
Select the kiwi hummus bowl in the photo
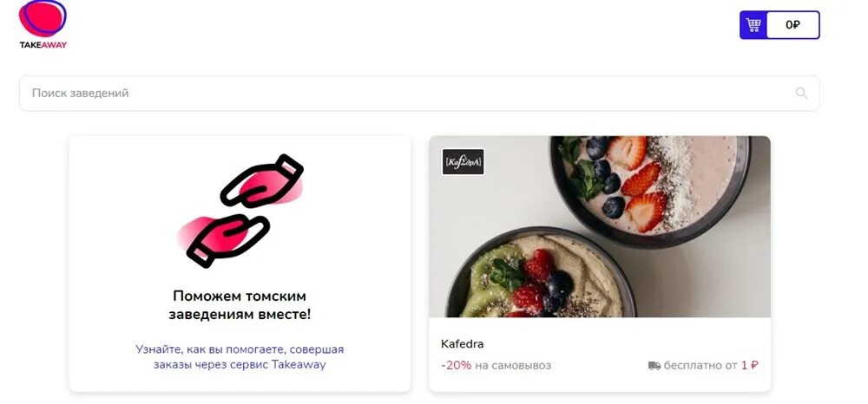tap(540, 274)
